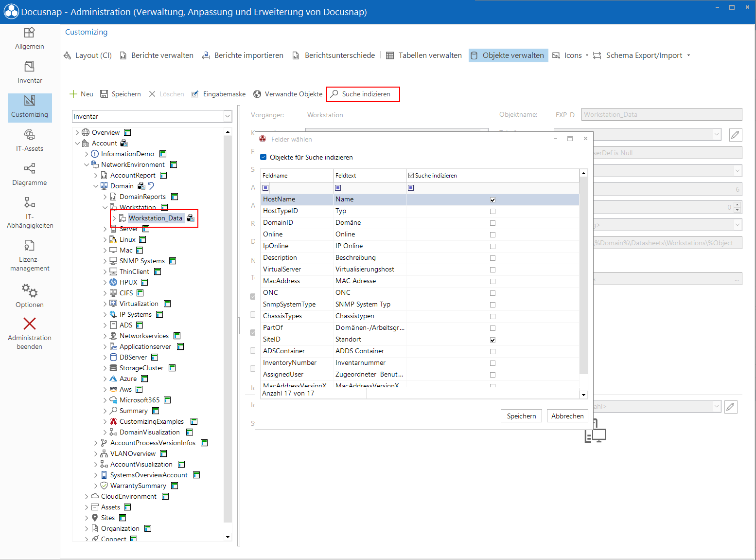The height and width of the screenshot is (560, 756).
Task: Open Verwandte Objekte
Action: point(288,94)
